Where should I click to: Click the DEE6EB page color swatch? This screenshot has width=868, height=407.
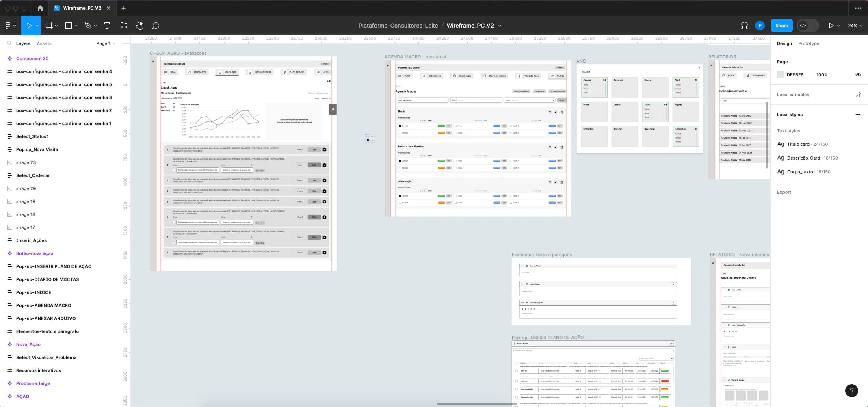point(780,75)
